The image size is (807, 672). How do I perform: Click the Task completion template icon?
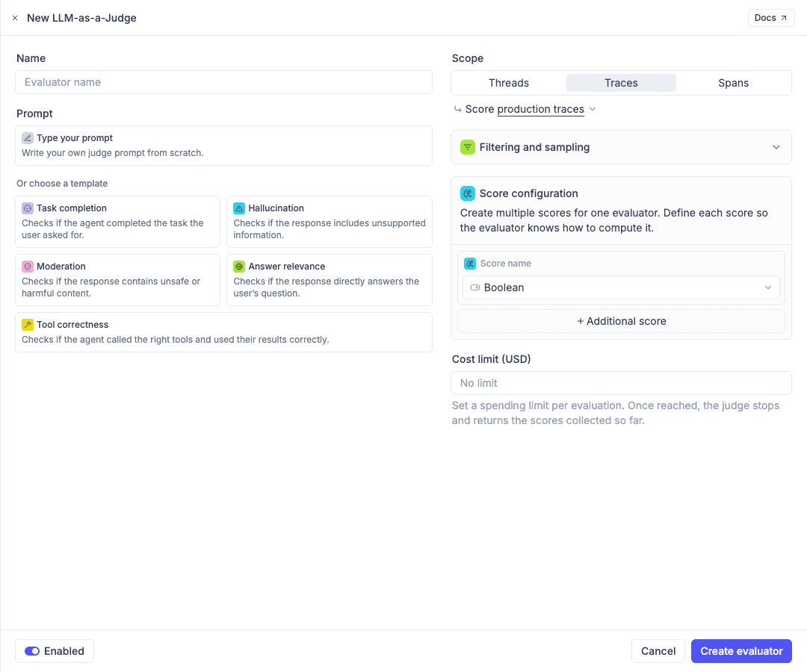click(x=28, y=208)
